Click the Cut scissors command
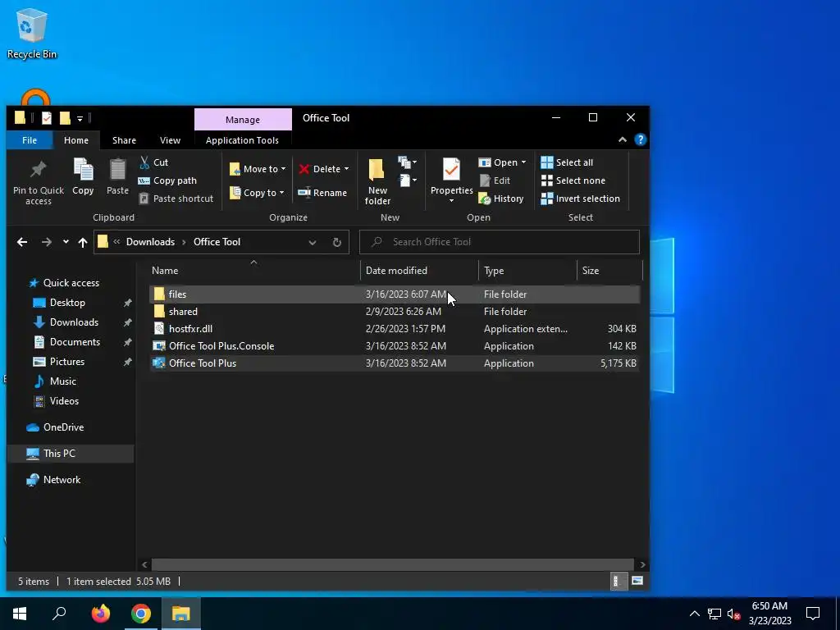This screenshot has width=840, height=630. (153, 162)
